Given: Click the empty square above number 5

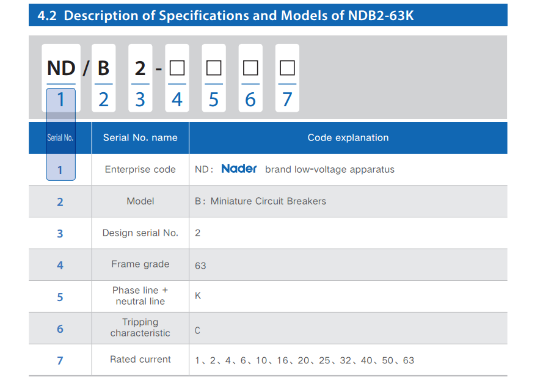Looking at the screenshot, I should point(214,68).
